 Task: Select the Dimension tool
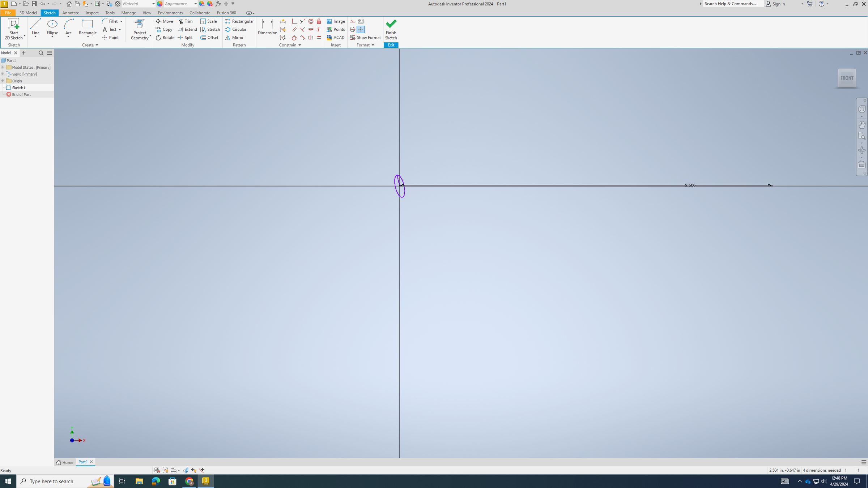pyautogui.click(x=267, y=27)
